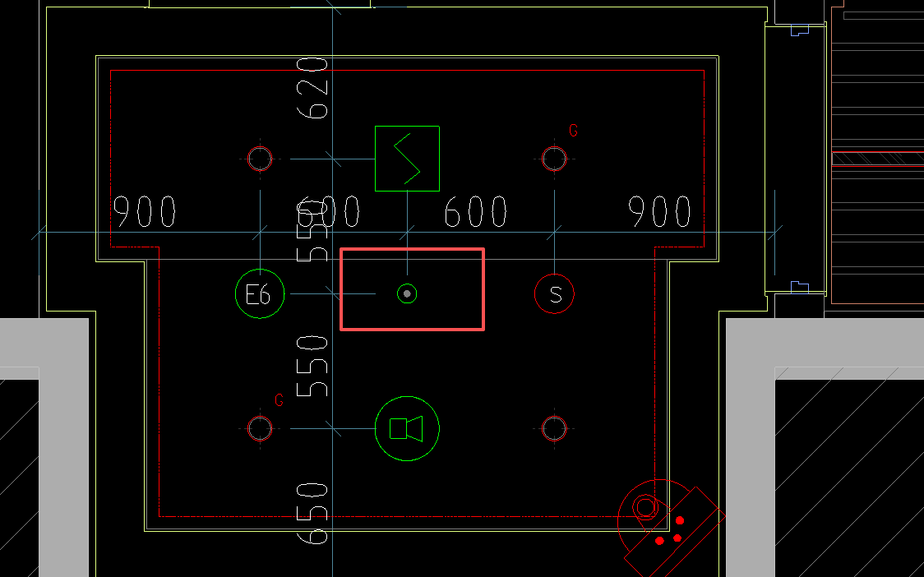Click the 900 dimension near the zigzag symbol's left
The height and width of the screenshot is (577, 924).
click(x=145, y=211)
